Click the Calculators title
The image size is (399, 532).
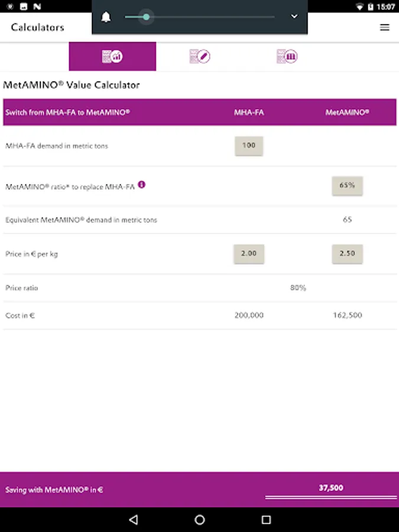click(x=37, y=27)
